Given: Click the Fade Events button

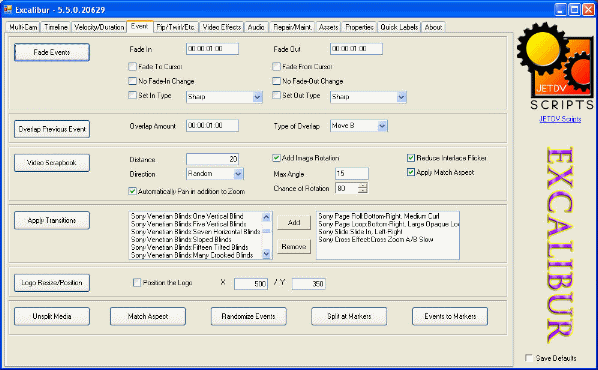Looking at the screenshot, I should point(52,52).
